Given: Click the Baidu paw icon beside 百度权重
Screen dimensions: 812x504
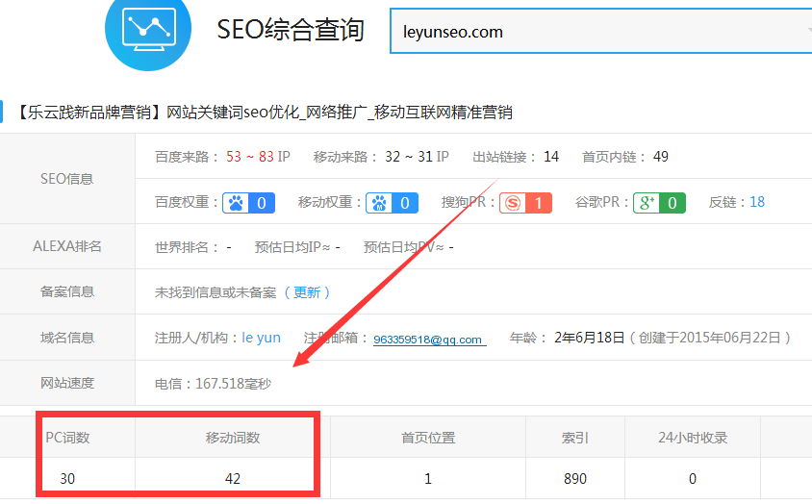Looking at the screenshot, I should [x=236, y=203].
